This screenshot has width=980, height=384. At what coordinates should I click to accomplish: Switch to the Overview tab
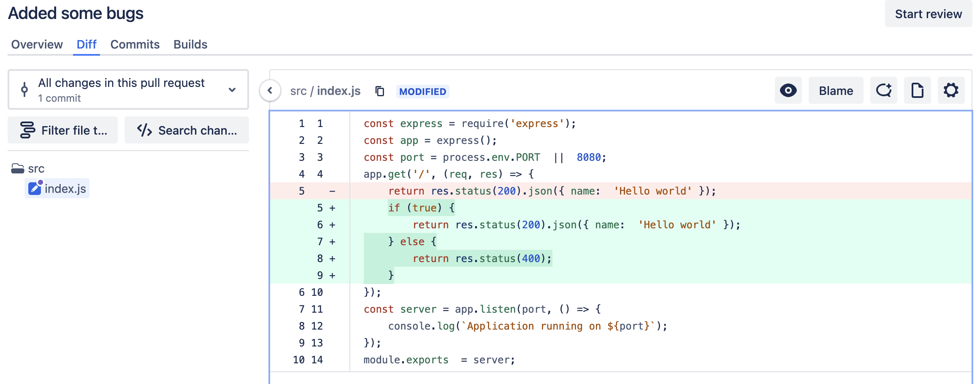coord(37,44)
